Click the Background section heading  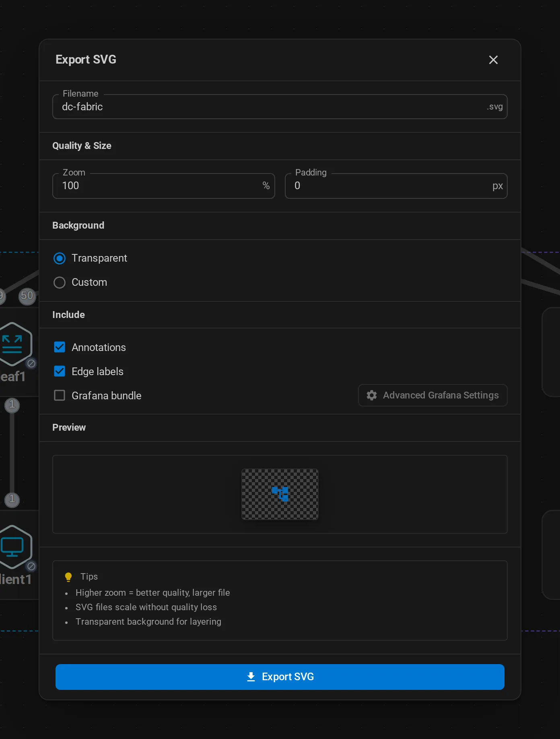[x=78, y=225]
